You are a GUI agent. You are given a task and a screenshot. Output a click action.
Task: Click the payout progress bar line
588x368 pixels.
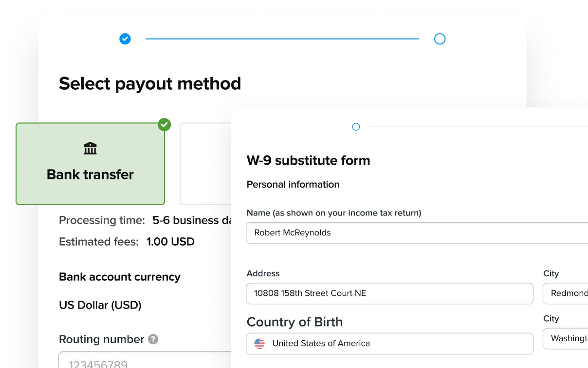282,39
